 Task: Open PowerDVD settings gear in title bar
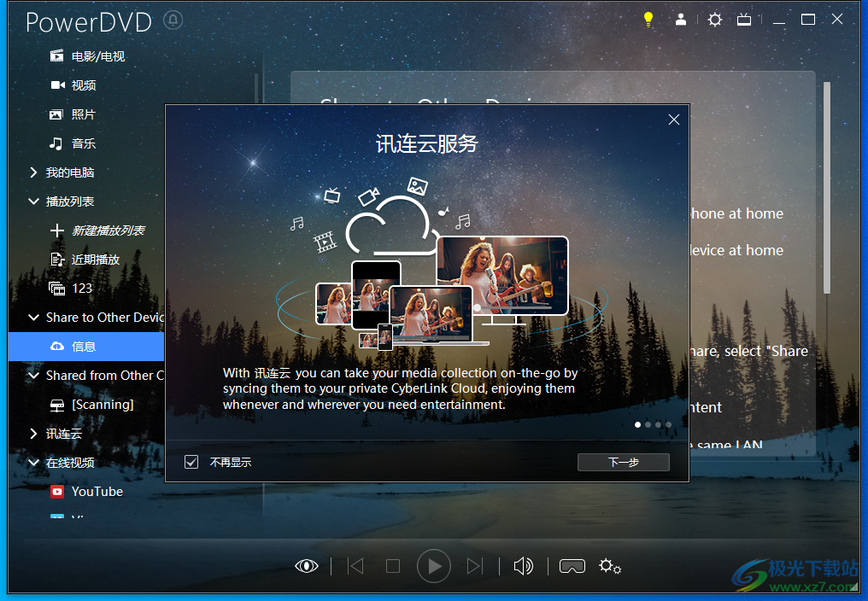pos(715,20)
